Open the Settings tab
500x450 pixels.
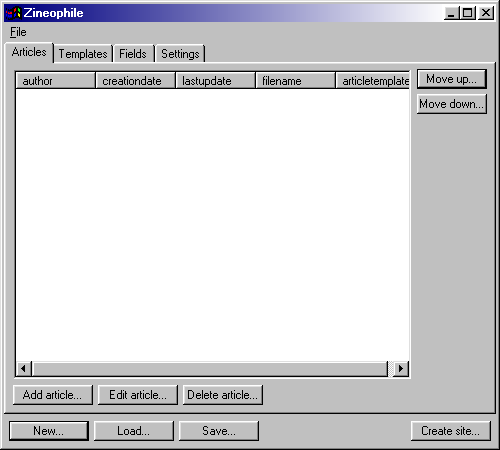[180, 54]
